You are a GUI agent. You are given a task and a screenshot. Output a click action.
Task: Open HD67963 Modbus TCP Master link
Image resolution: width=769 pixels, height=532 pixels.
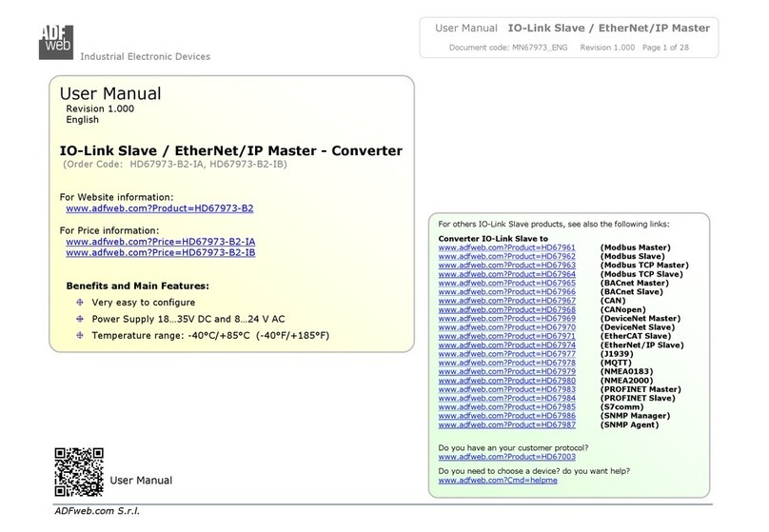point(506,266)
